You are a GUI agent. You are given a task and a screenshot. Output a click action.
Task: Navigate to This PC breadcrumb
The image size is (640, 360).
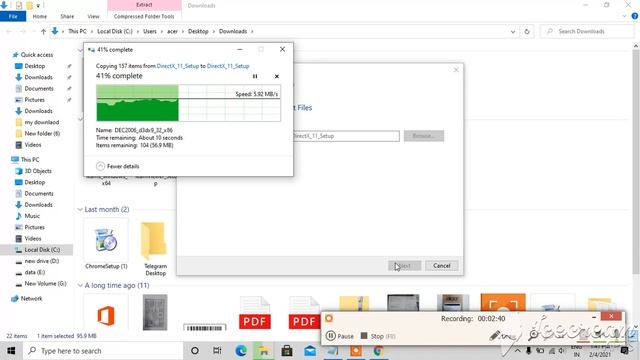(77, 31)
